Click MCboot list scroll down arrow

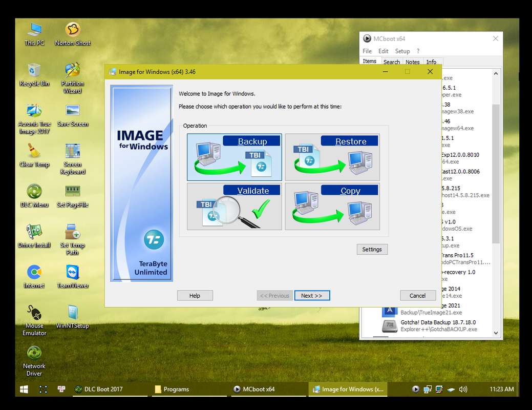point(496,333)
